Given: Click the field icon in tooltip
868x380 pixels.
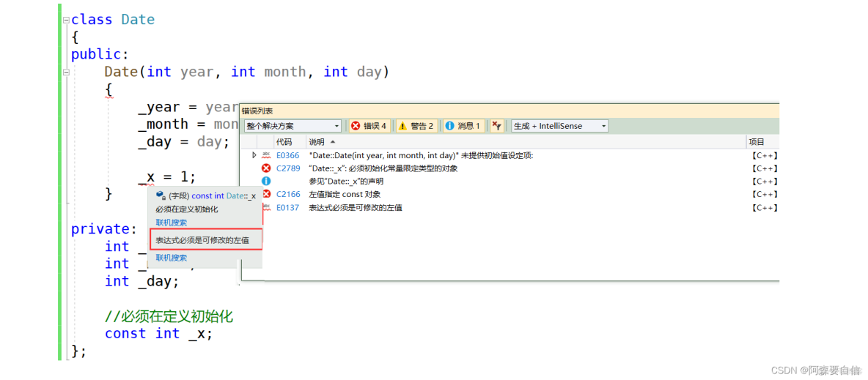Looking at the screenshot, I should (161, 195).
